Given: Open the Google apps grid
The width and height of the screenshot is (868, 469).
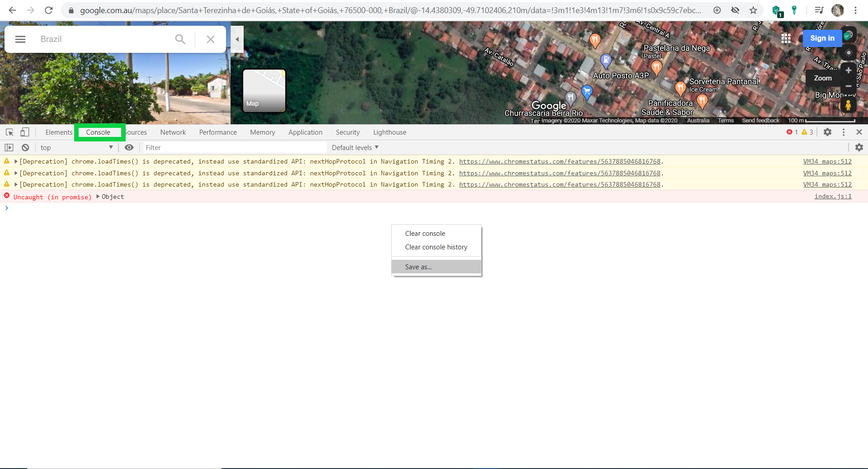Looking at the screenshot, I should click(786, 38).
